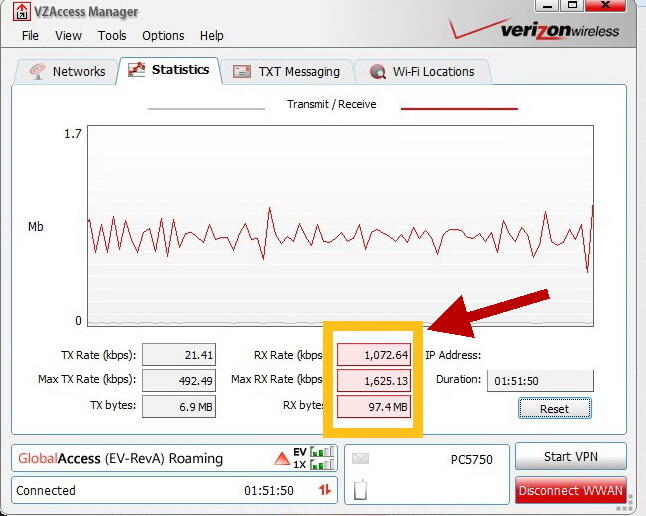Select the Statistics tab

click(169, 70)
